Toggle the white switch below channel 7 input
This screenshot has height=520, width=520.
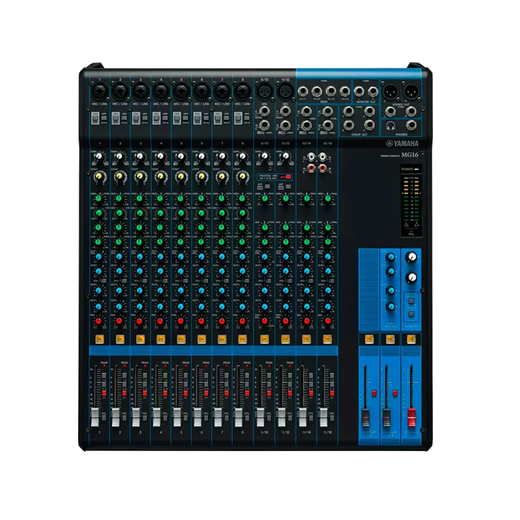[218, 118]
